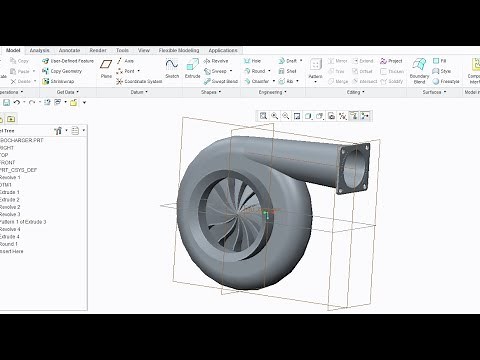Switch to the View tab

pos(144,50)
